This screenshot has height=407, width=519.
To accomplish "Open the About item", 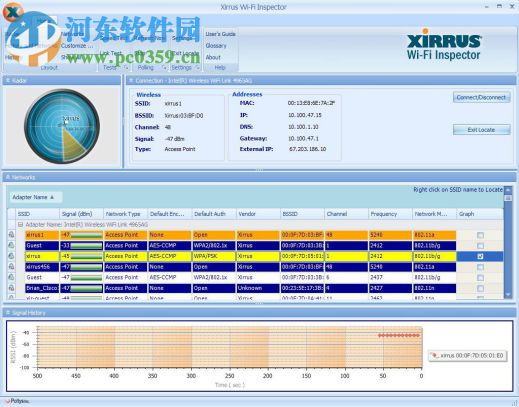I will pos(213,57).
